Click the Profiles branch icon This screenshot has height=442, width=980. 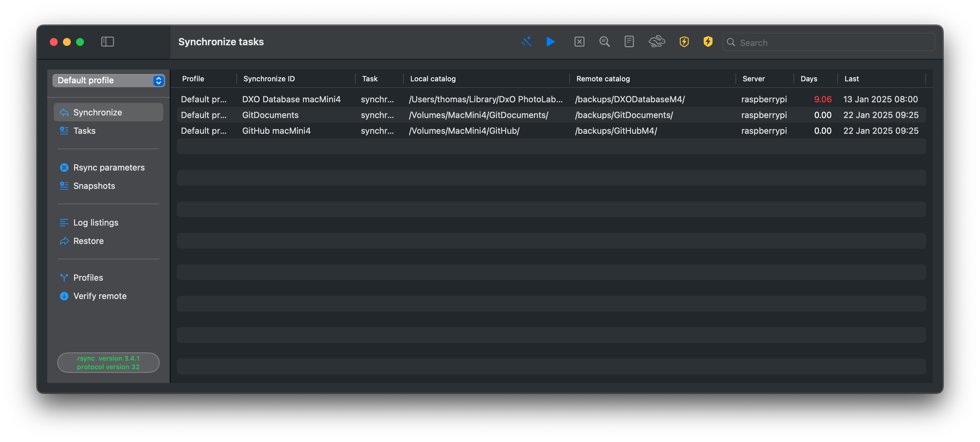tap(64, 277)
